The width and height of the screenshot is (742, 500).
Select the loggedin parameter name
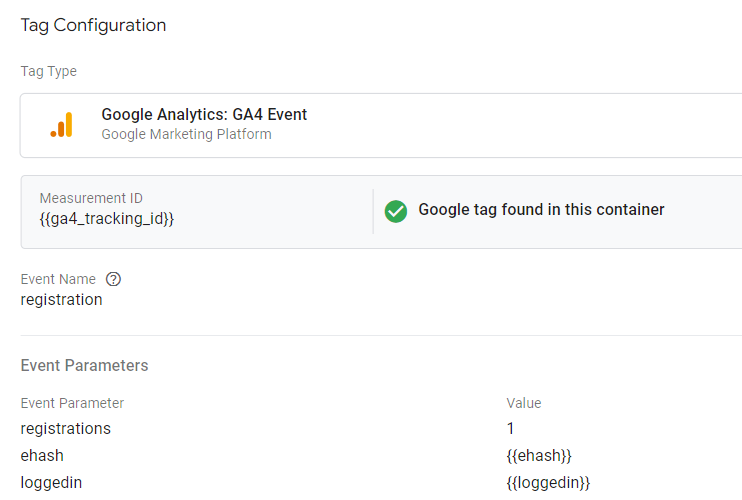tap(51, 482)
